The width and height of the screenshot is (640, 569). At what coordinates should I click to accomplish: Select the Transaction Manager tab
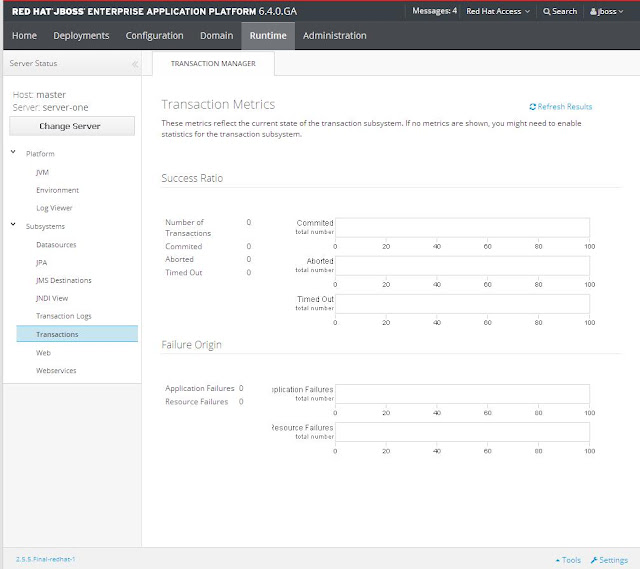click(213, 64)
